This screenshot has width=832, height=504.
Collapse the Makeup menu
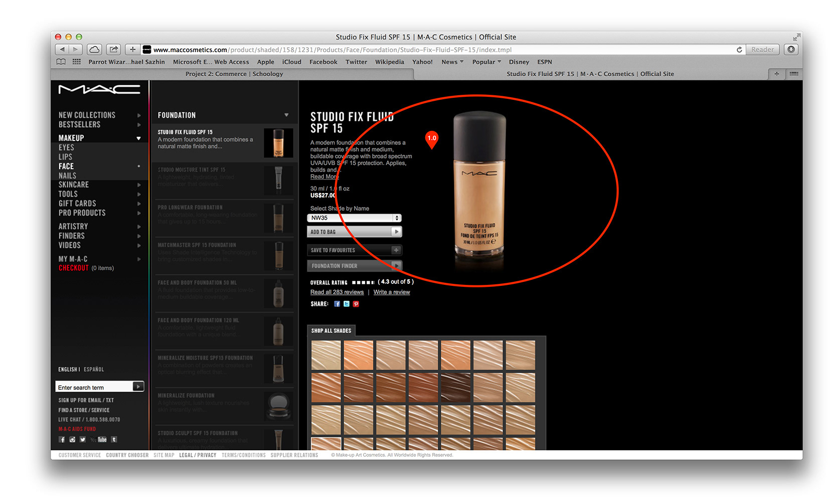pos(138,138)
